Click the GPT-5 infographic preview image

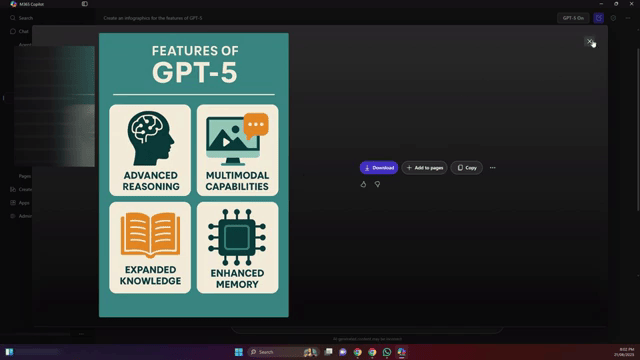(x=194, y=175)
